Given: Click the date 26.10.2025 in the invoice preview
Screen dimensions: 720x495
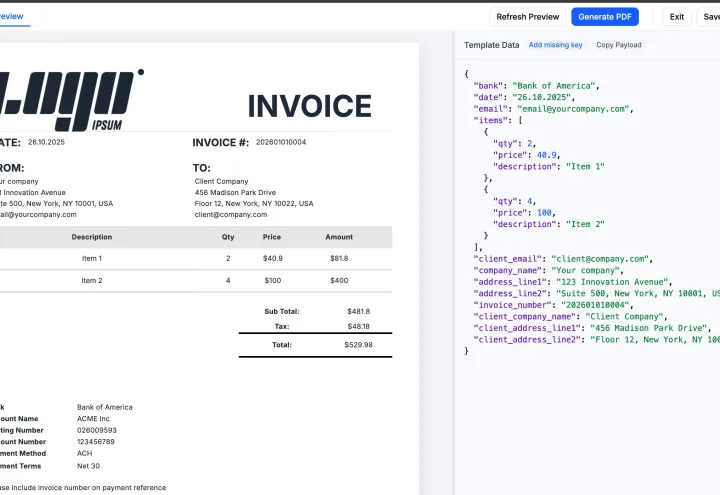Looking at the screenshot, I should pyautogui.click(x=46, y=142).
